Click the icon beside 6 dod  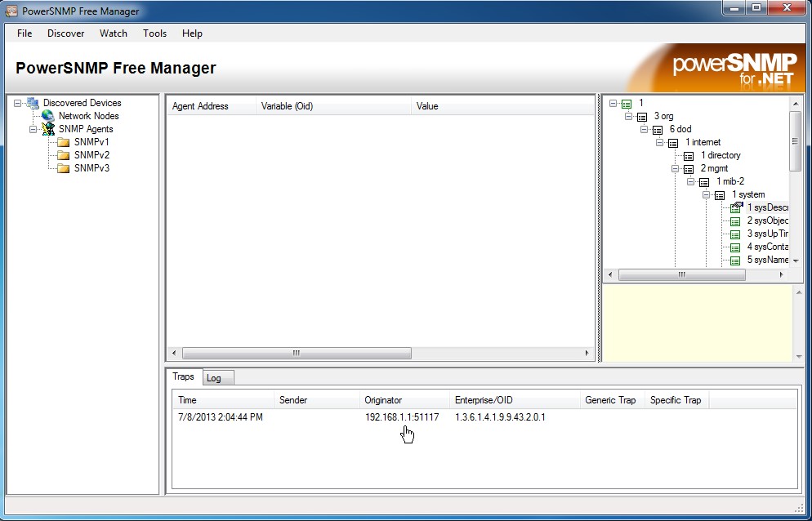coord(657,130)
